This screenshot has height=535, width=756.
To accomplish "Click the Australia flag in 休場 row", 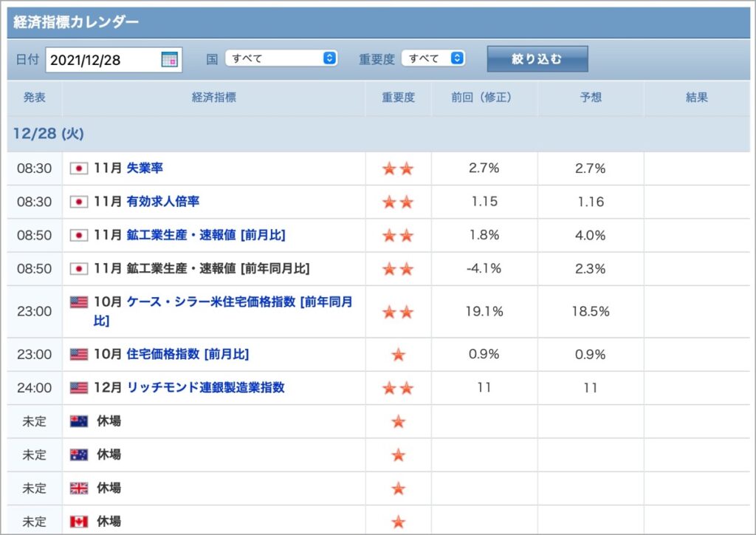I will (78, 454).
